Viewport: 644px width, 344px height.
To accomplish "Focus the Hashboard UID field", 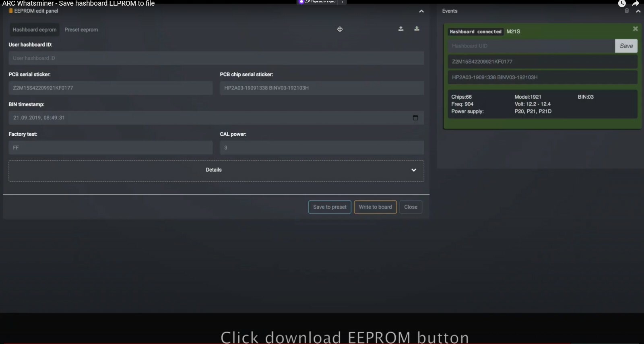I will (x=531, y=46).
